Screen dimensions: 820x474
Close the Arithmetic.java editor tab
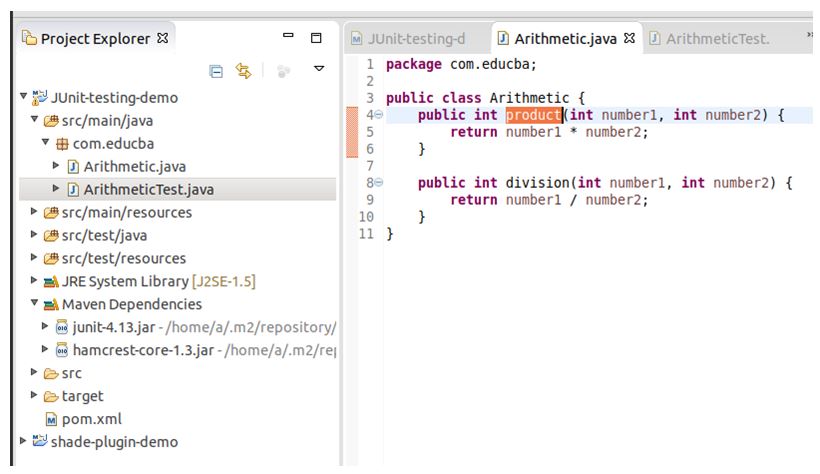coord(630,38)
